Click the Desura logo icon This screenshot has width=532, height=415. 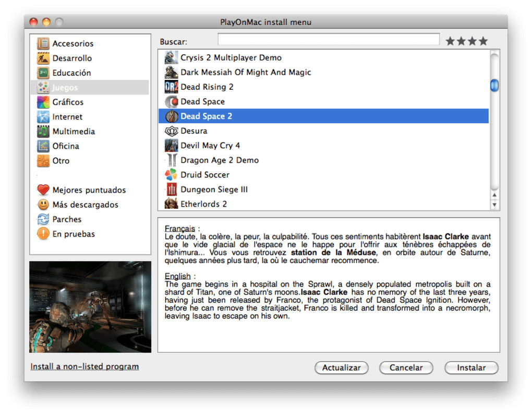(172, 131)
